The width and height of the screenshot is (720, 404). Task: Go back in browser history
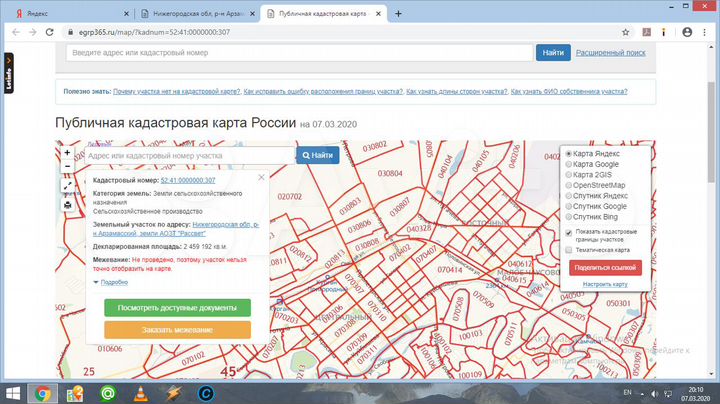point(16,32)
